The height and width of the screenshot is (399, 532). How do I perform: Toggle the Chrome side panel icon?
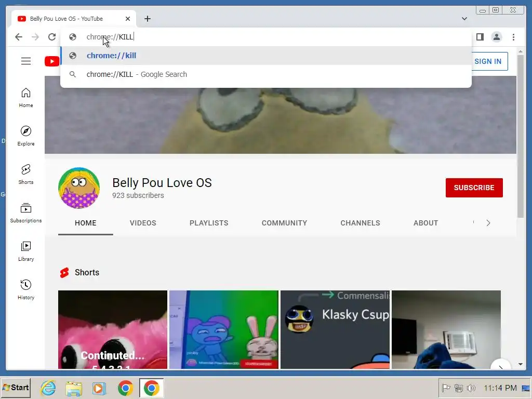[480, 37]
